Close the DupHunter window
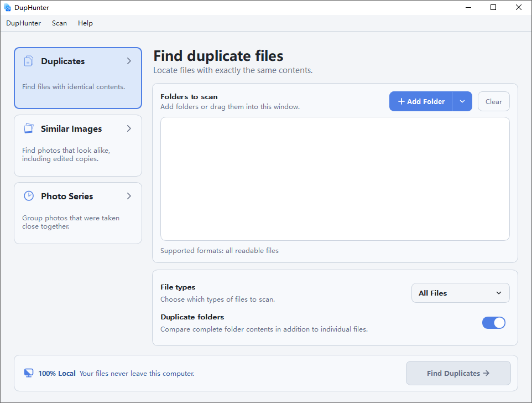 click(518, 7)
